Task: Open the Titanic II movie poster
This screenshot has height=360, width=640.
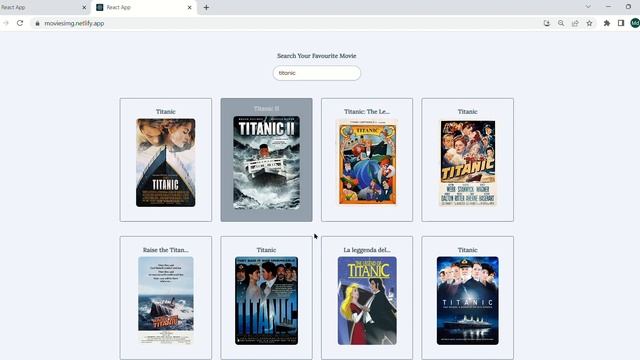Action: tap(267, 162)
